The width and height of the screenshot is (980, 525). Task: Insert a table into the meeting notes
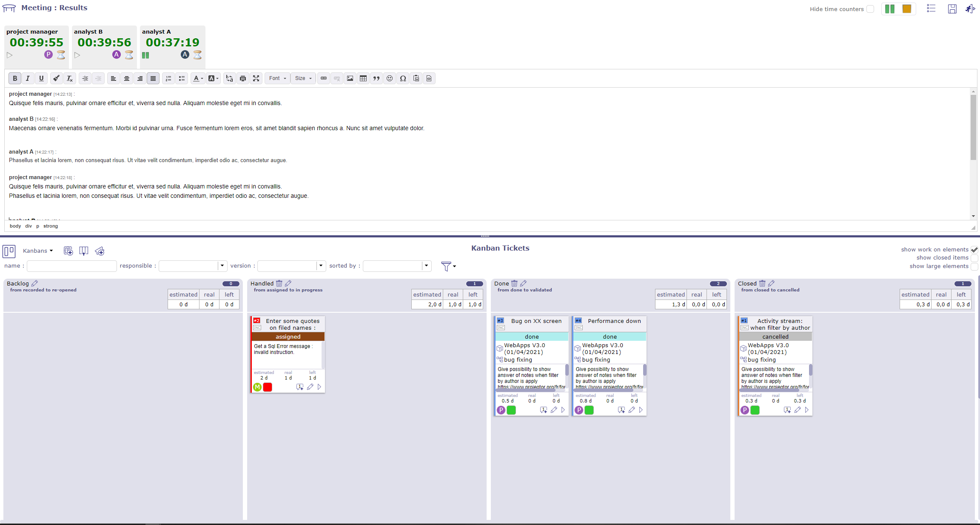[x=363, y=78]
